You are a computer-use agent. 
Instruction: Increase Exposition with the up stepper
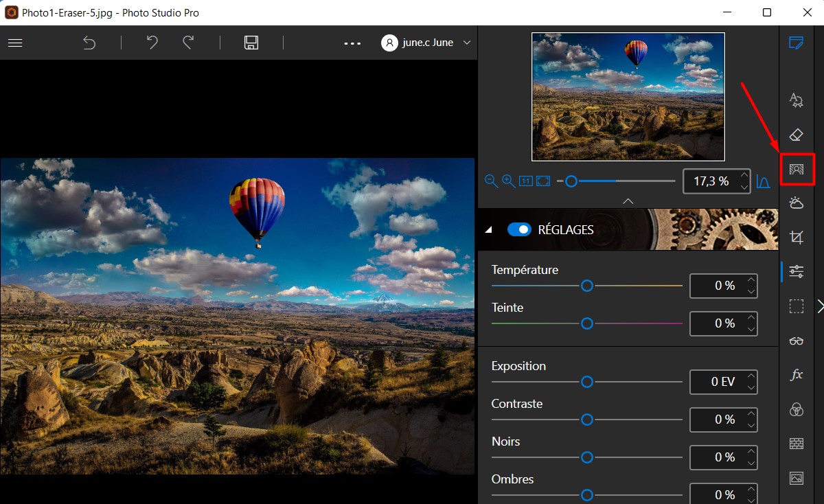pyautogui.click(x=751, y=376)
